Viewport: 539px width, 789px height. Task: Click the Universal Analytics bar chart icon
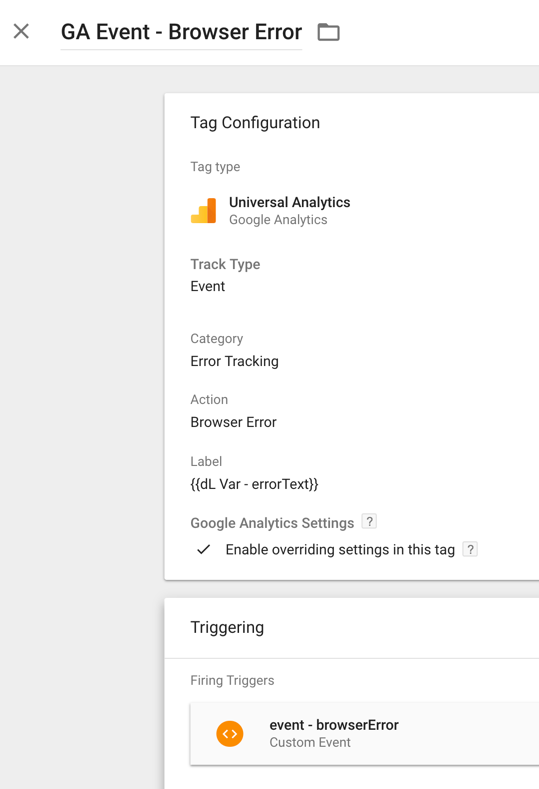(x=203, y=211)
